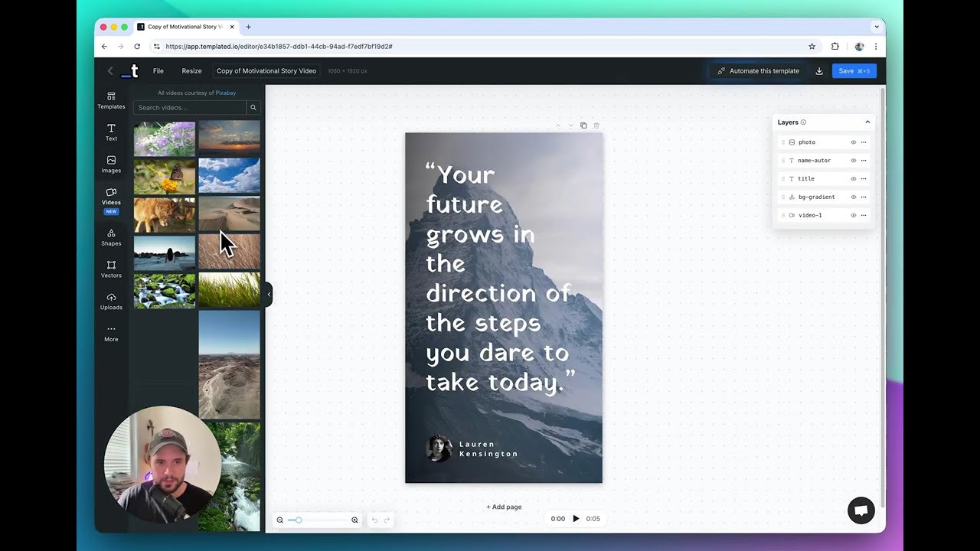
Task: Toggle visibility of the title layer
Action: tap(853, 178)
